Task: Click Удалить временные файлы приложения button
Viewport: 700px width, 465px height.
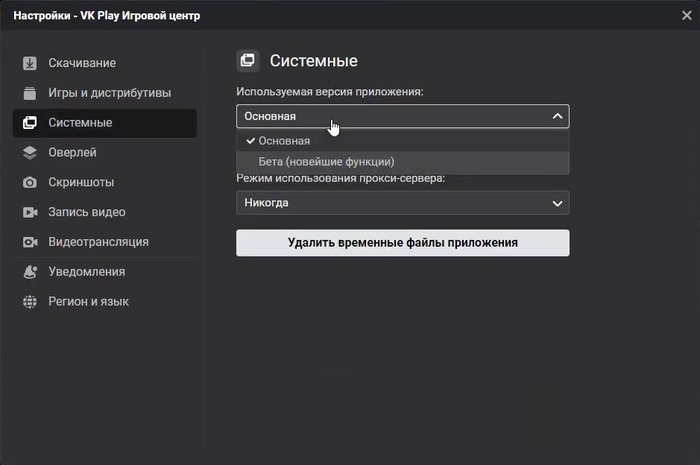Action: [x=403, y=243]
